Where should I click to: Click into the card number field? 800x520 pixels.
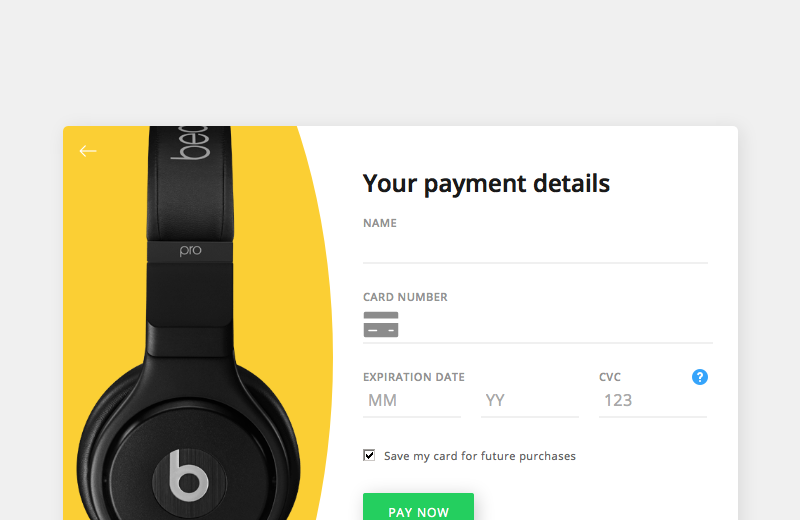click(555, 326)
